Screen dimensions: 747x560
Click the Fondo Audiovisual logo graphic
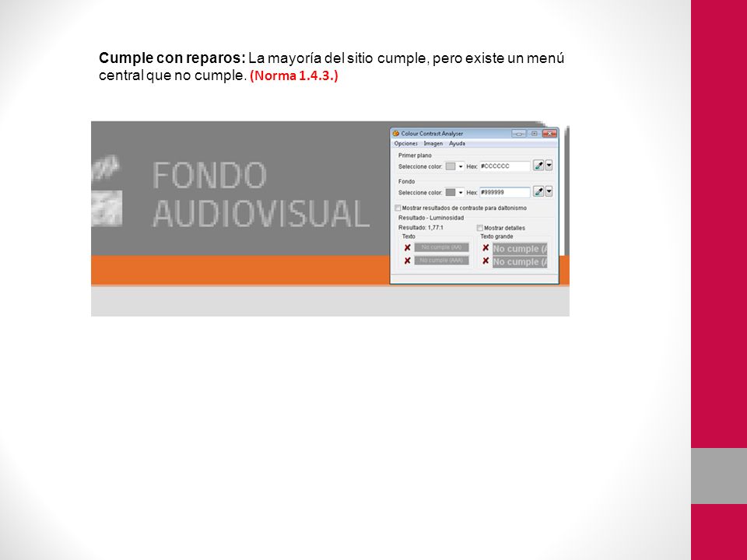click(x=107, y=190)
